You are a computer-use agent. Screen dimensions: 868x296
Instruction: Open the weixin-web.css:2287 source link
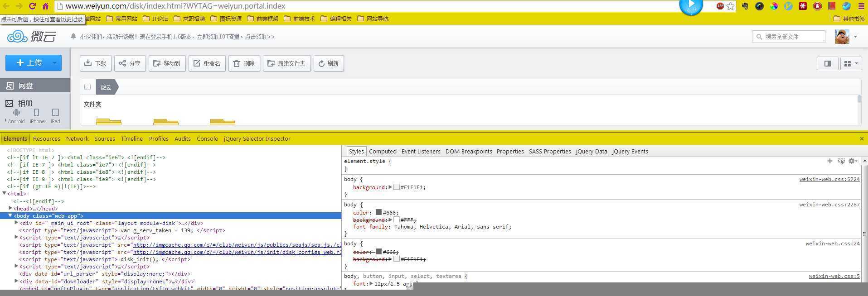pos(829,205)
